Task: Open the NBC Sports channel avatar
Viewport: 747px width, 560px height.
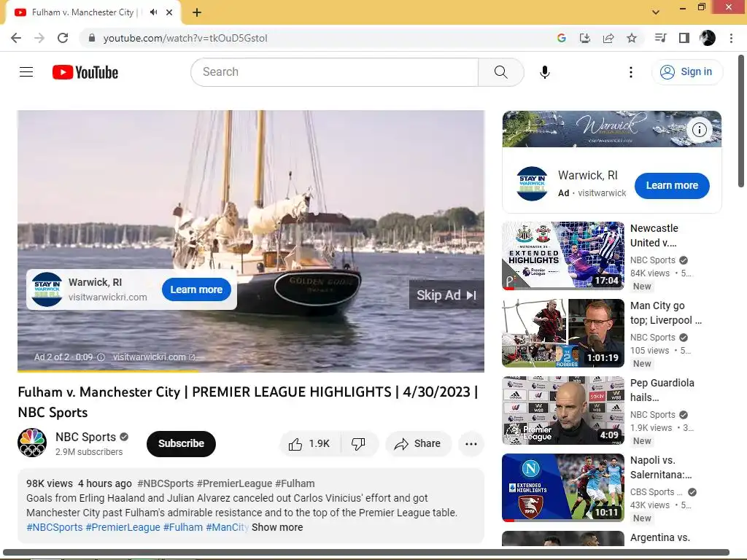Action: [x=32, y=443]
